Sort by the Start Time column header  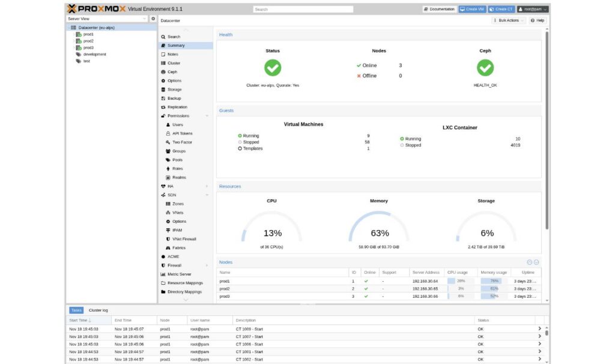89,321
